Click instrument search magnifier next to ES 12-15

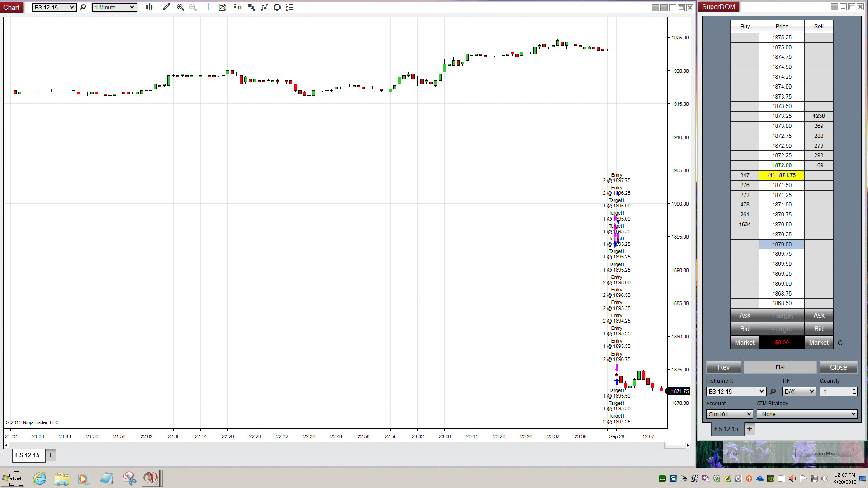click(x=83, y=7)
